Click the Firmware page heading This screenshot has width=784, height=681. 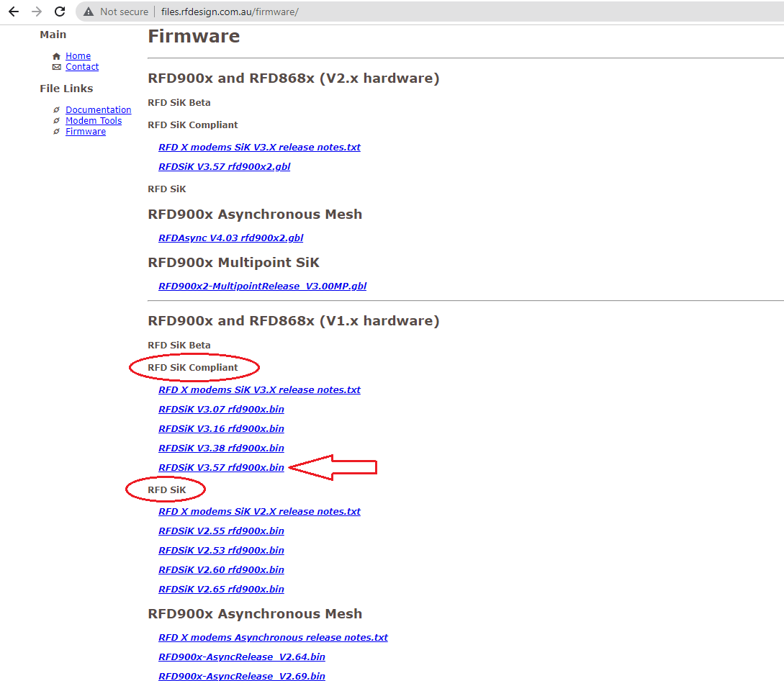click(194, 37)
